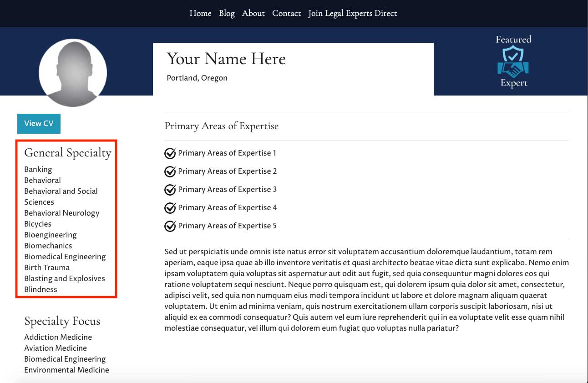Choose Addiction Medicine under Specialty Focus
Screen dimensions: 588x383
pyautogui.click(x=58, y=337)
